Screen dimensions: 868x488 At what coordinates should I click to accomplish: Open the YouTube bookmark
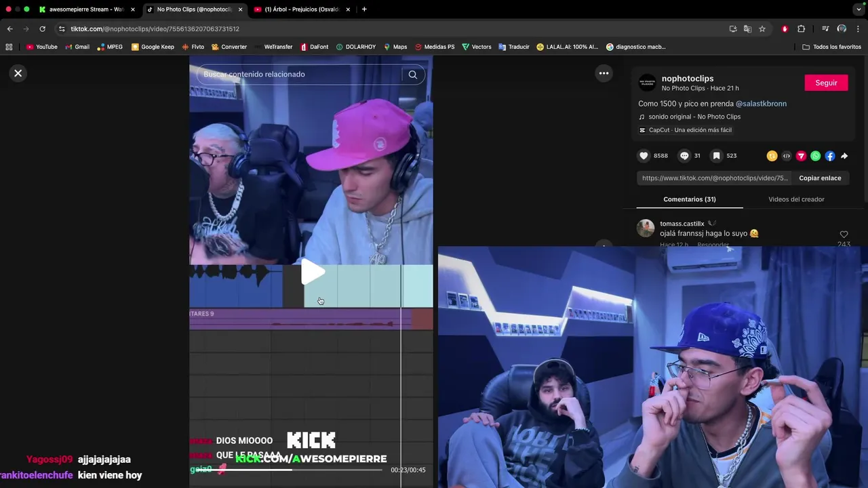41,47
